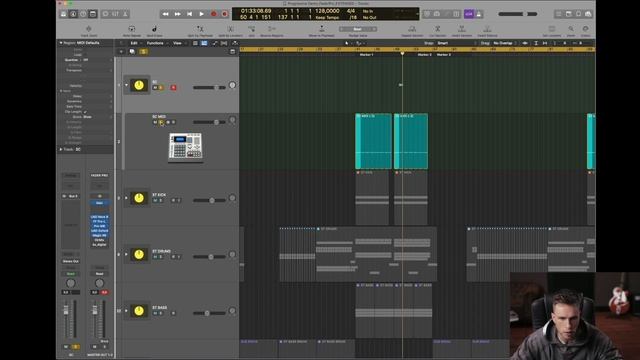Toggle the Show Automation button
This screenshot has width=640, height=360.
click(215, 43)
